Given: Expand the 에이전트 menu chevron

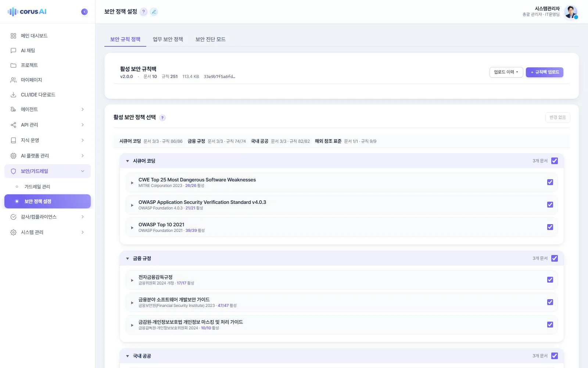Looking at the screenshot, I should click(x=83, y=109).
